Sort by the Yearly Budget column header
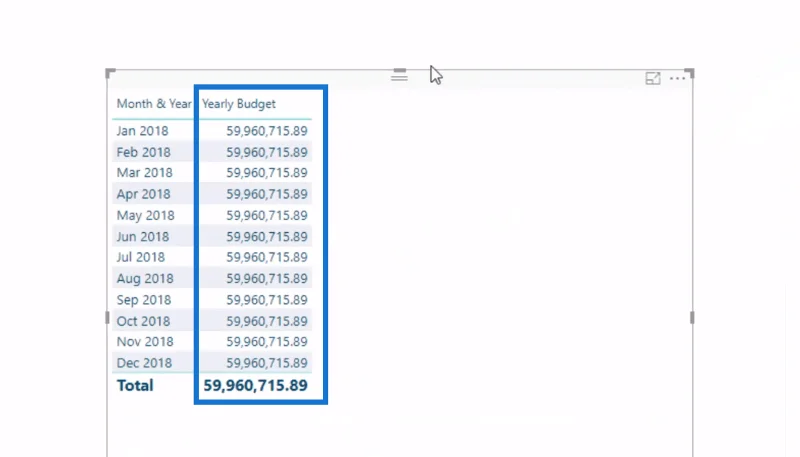Viewport: 800px width, 457px height. point(239,104)
